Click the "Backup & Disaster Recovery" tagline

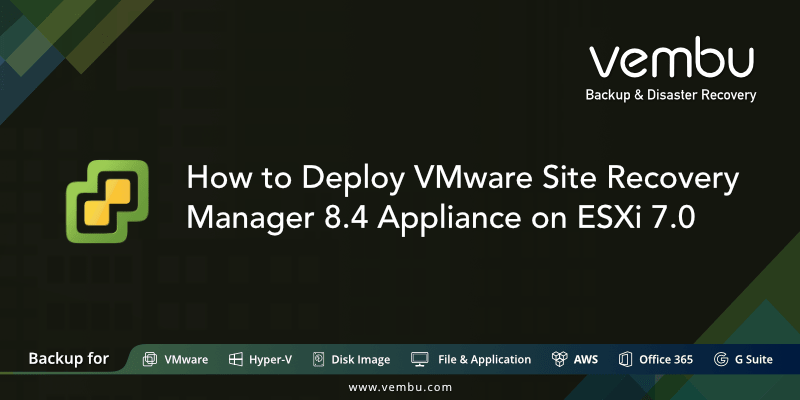point(670,96)
